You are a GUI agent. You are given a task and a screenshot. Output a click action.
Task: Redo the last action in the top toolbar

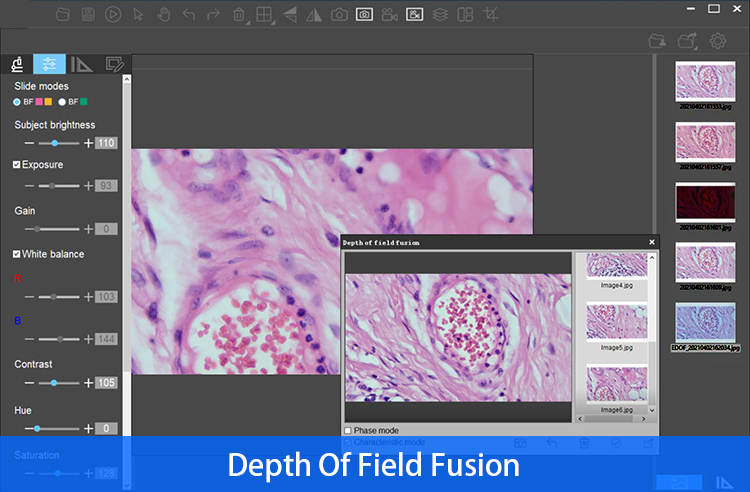pyautogui.click(x=213, y=14)
